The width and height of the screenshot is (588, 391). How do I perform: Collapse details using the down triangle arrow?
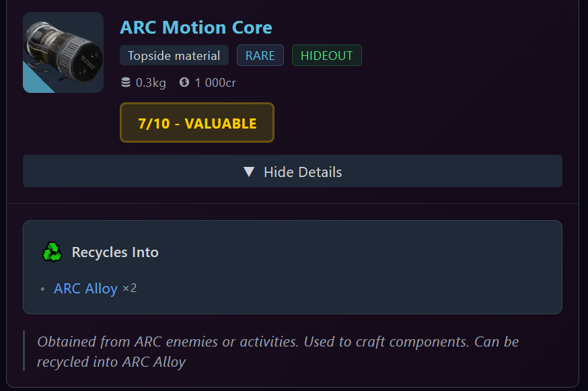click(249, 172)
